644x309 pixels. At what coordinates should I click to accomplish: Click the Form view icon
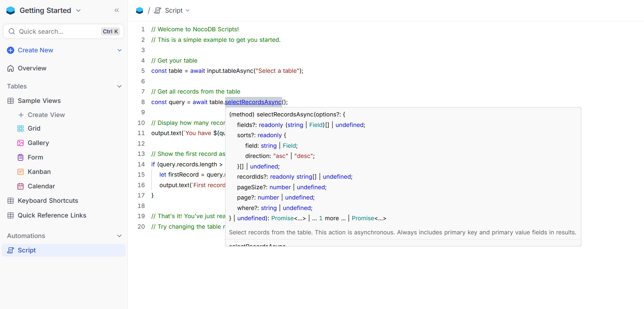coord(20,157)
